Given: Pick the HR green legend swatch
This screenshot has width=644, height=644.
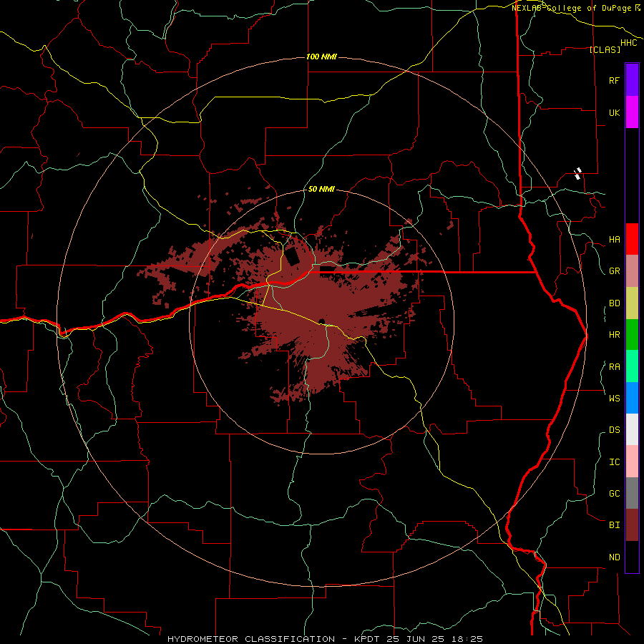Looking at the screenshot, I should [x=632, y=335].
